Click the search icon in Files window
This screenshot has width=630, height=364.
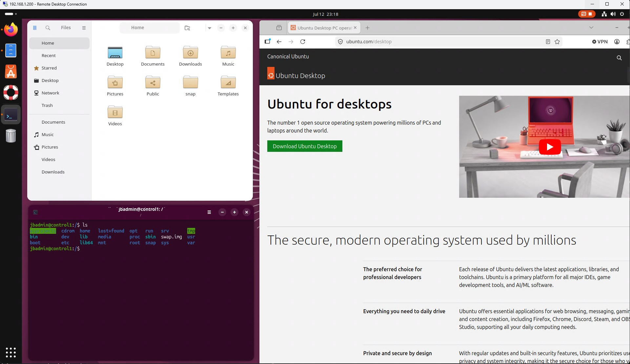click(x=48, y=28)
